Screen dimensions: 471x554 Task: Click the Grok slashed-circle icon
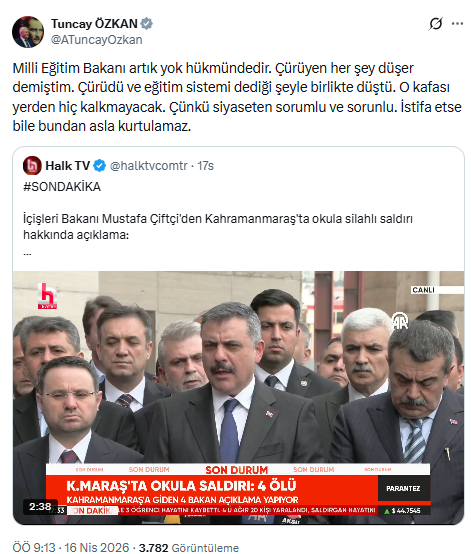(436, 24)
